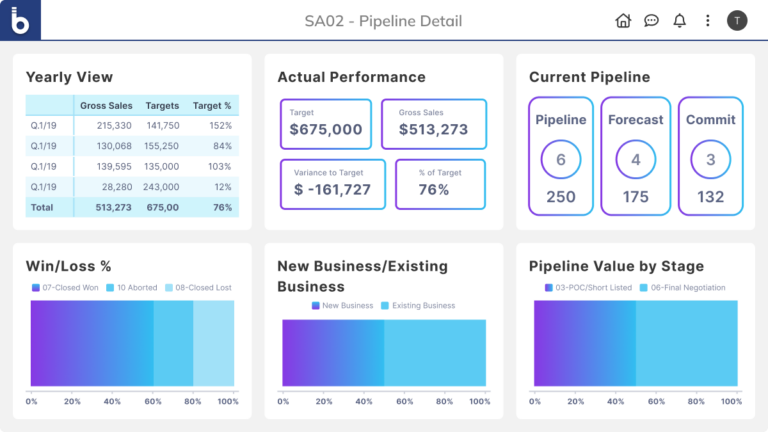This screenshot has width=768, height=432.
Task: Open the chat messages icon
Action: [651, 20]
